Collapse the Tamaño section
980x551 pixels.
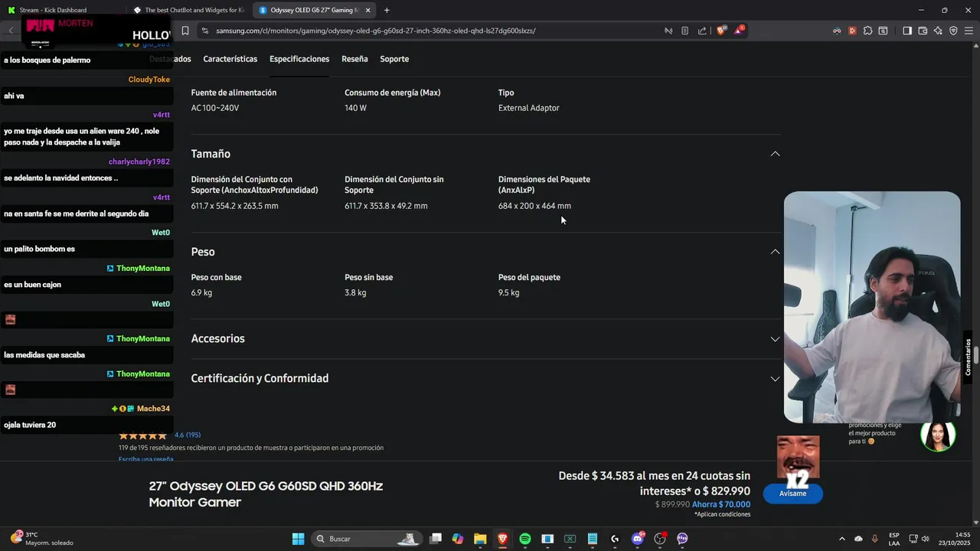click(775, 154)
